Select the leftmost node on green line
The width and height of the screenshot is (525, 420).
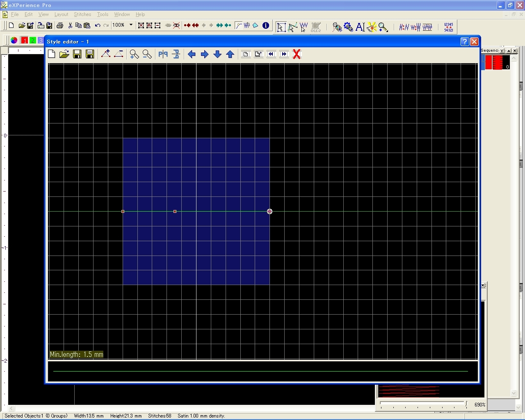[x=123, y=211]
